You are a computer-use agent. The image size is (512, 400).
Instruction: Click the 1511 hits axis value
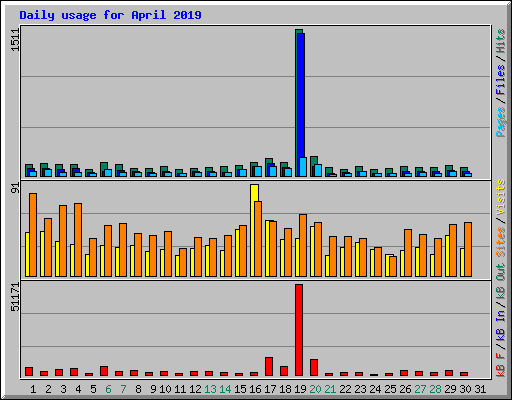click(15, 40)
